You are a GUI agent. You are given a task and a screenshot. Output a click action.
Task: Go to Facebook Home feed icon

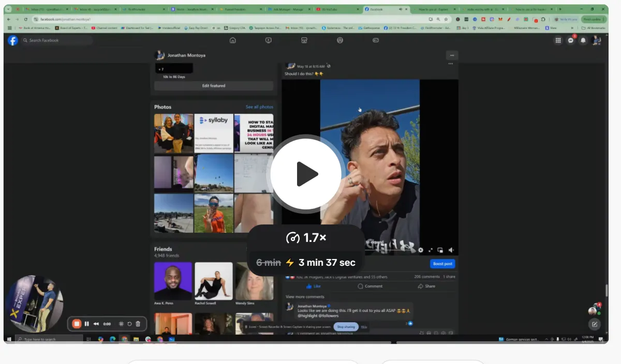point(233,40)
